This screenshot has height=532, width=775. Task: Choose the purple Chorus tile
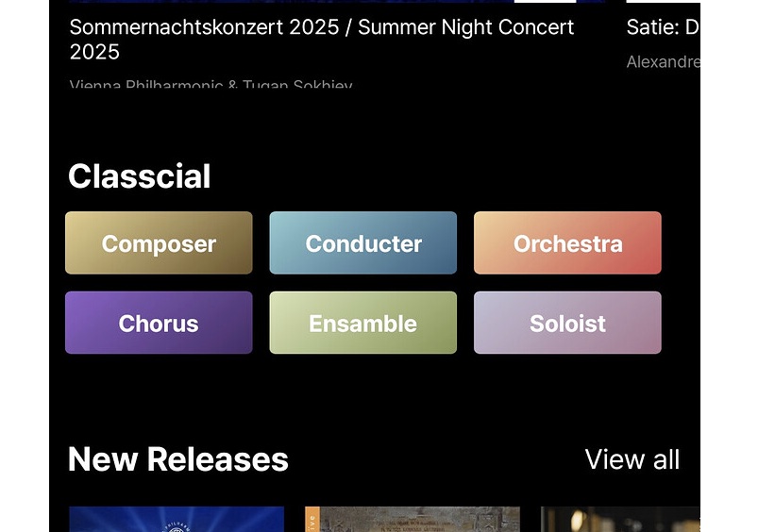(x=159, y=323)
